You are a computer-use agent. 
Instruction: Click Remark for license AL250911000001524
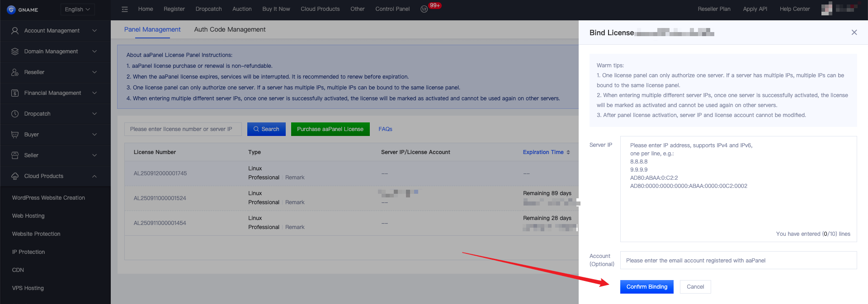pos(295,202)
